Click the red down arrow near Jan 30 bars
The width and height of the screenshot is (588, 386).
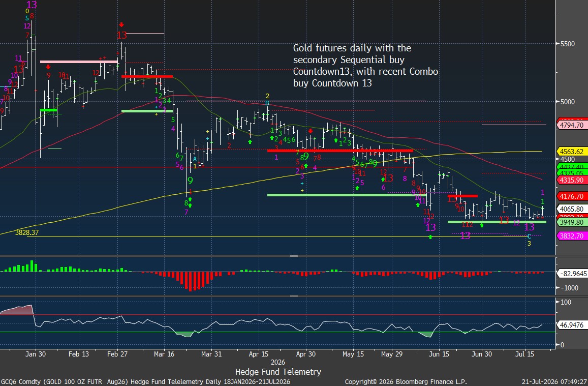coord(48,67)
